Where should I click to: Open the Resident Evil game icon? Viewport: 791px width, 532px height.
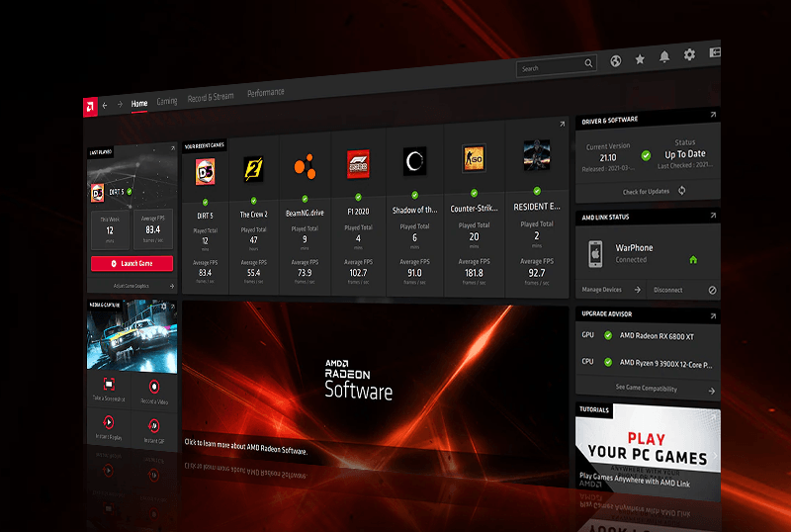coord(537,155)
